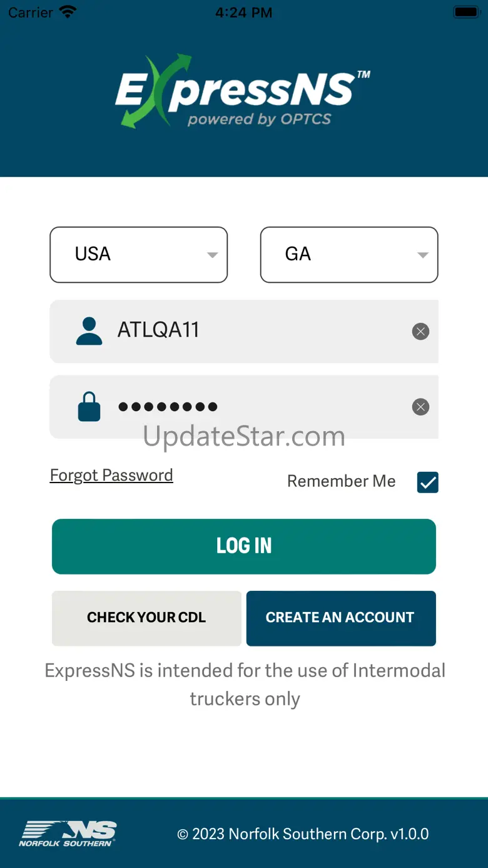Clear the password field with X icon

tap(420, 407)
